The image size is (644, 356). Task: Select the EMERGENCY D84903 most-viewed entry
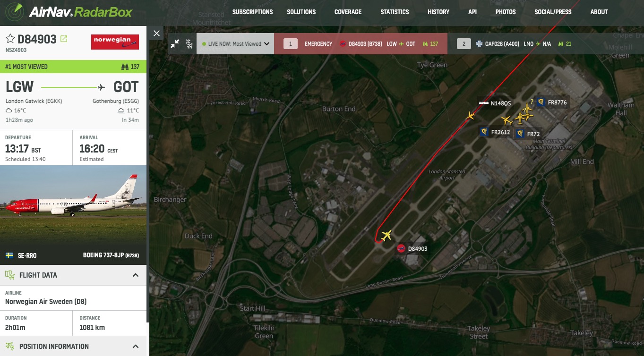[361, 44]
